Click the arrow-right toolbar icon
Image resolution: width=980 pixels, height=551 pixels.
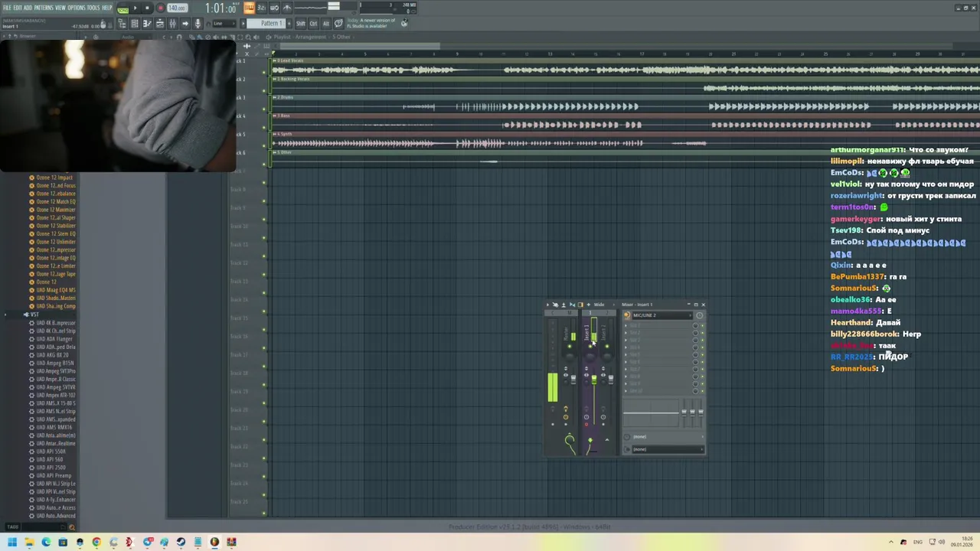(x=185, y=24)
